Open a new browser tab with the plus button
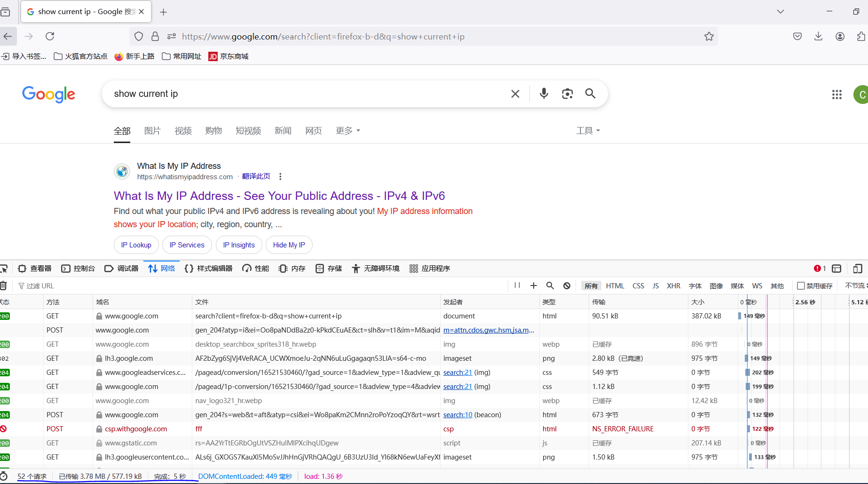 click(x=164, y=12)
